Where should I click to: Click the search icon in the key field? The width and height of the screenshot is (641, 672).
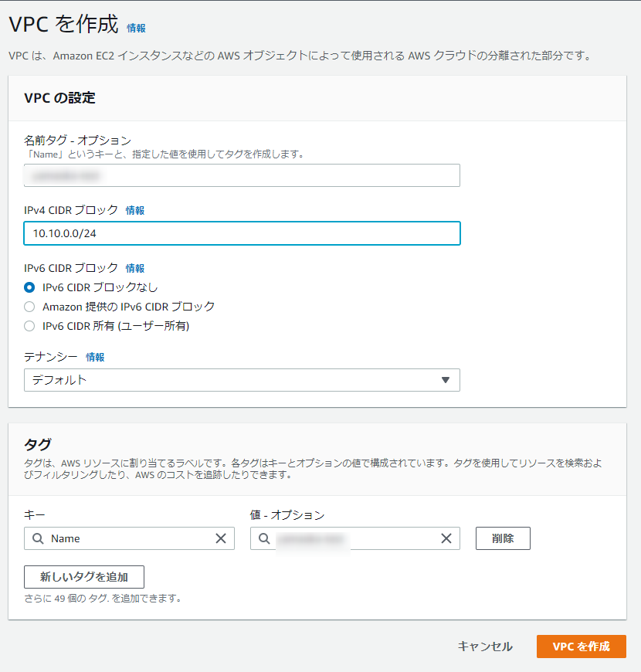tap(38, 538)
